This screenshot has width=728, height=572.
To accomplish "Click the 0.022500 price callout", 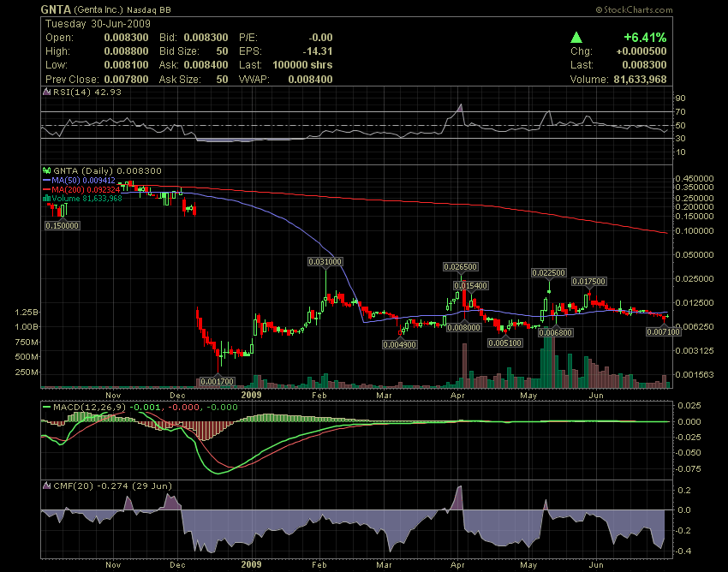I will click(549, 273).
